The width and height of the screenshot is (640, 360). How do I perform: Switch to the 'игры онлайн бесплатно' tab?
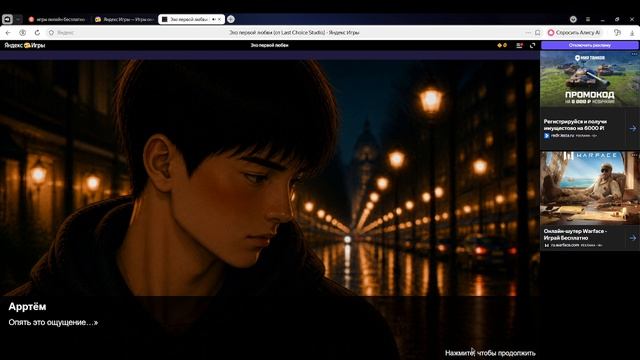click(x=57, y=19)
